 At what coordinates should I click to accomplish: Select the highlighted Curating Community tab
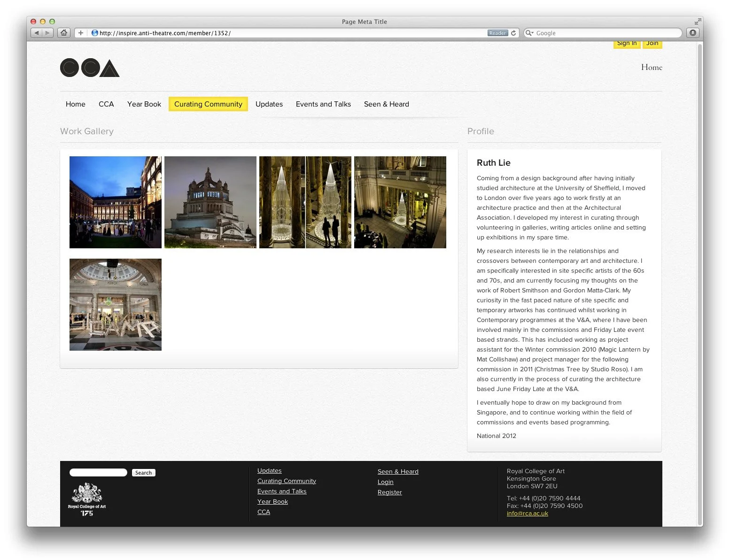(208, 104)
